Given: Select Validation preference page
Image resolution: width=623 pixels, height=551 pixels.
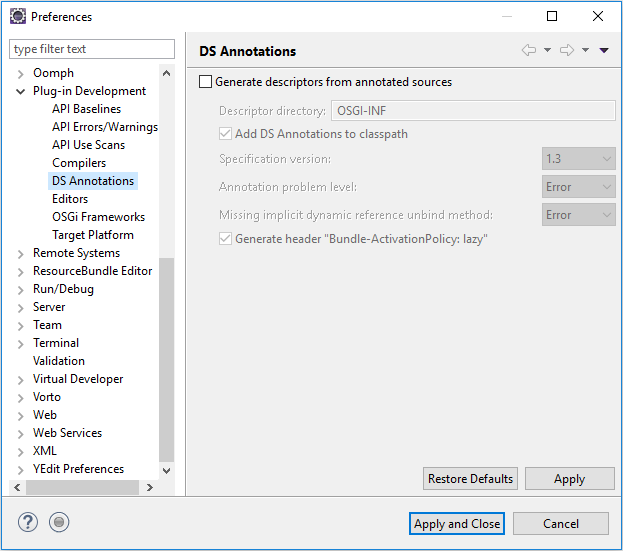Looking at the screenshot, I should click(x=59, y=361).
